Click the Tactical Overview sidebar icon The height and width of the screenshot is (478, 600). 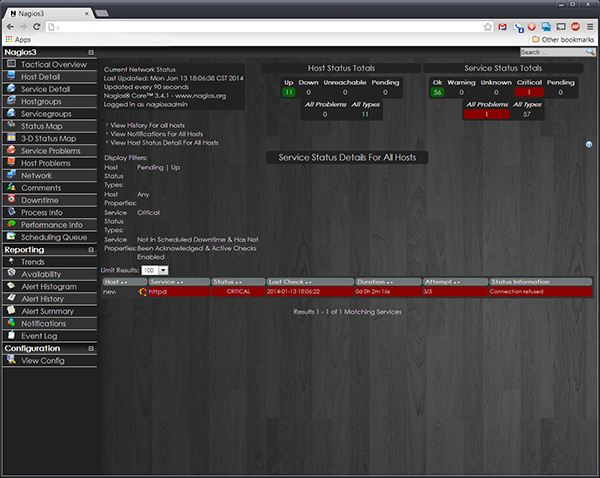point(11,64)
